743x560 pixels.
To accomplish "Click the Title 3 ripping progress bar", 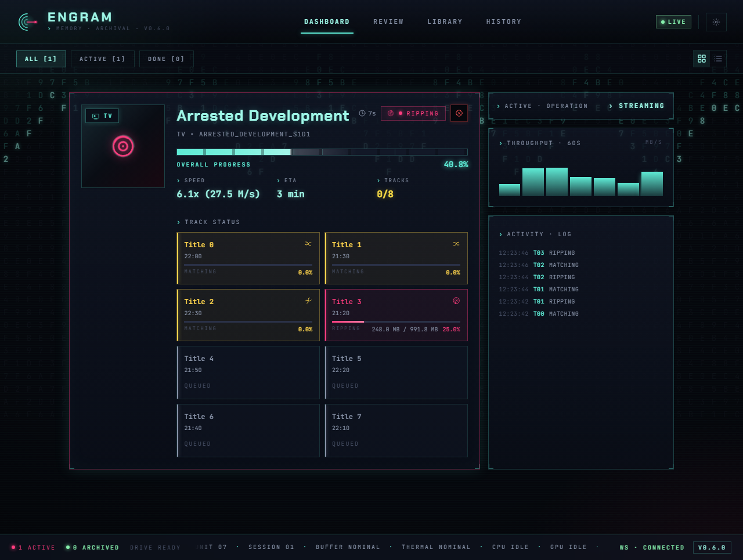I will (396, 321).
